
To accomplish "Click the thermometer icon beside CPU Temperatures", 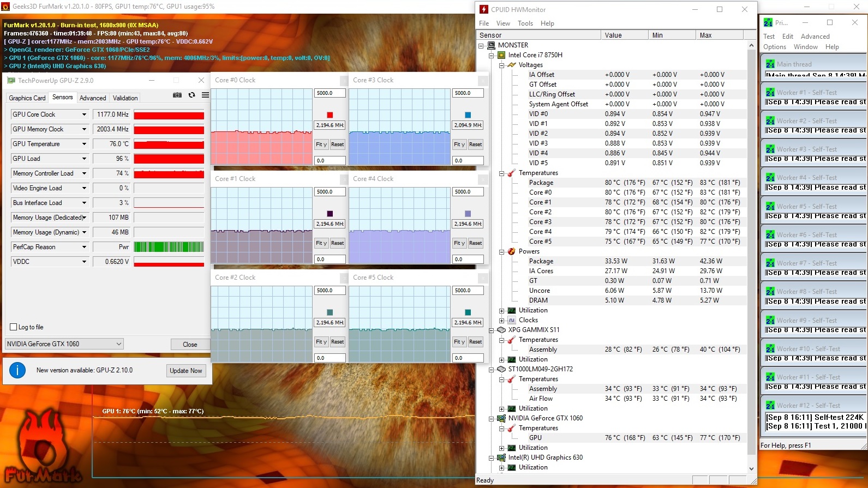I will (x=511, y=173).
